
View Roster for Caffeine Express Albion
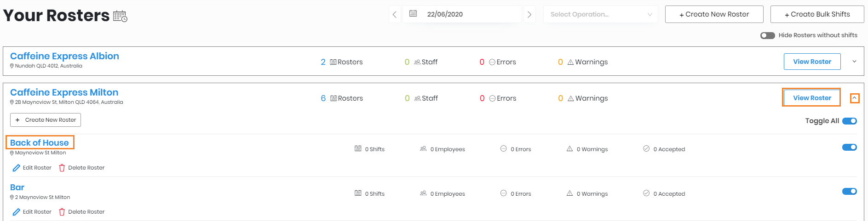click(812, 62)
